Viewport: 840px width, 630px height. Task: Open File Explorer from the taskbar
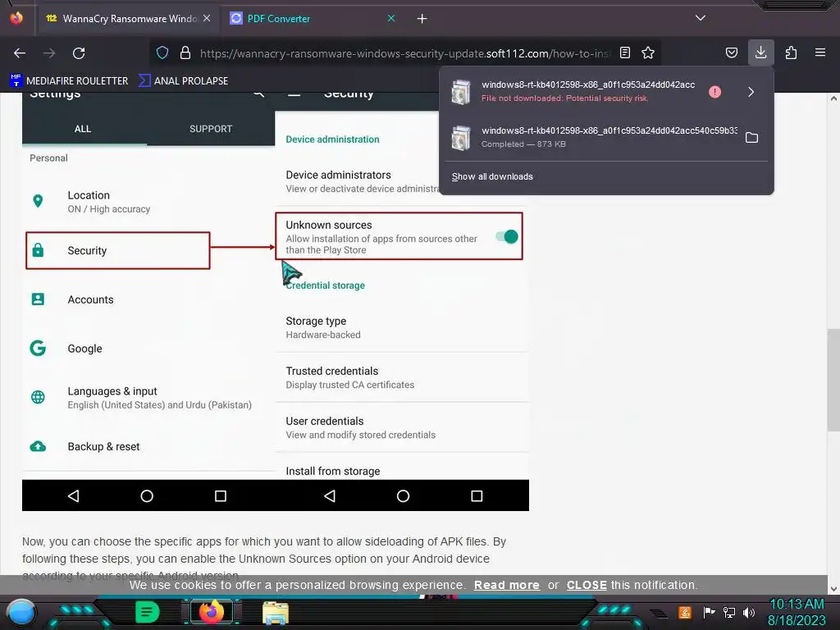pyautogui.click(x=276, y=613)
